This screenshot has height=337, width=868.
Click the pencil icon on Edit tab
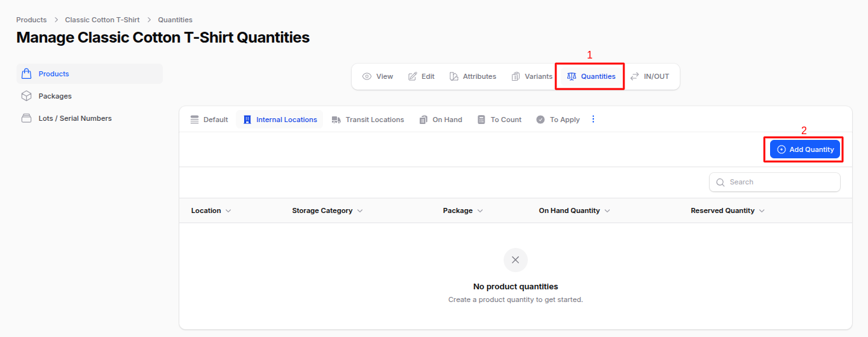tap(413, 76)
